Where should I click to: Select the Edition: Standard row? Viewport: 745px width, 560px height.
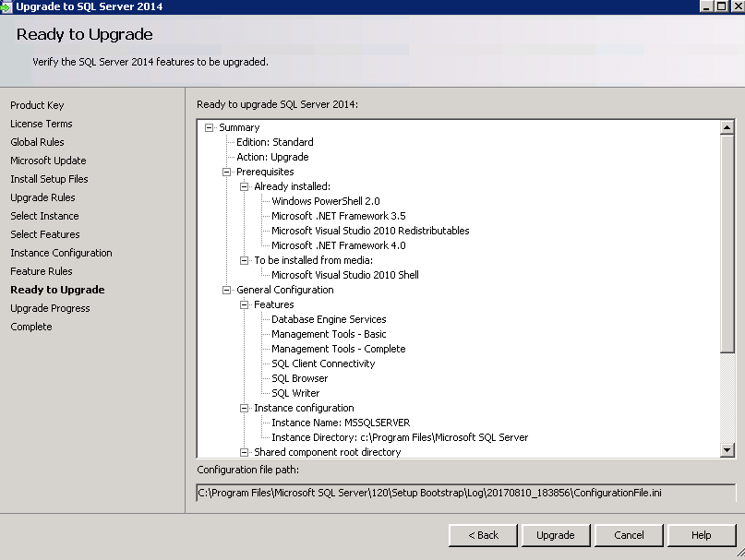(274, 142)
